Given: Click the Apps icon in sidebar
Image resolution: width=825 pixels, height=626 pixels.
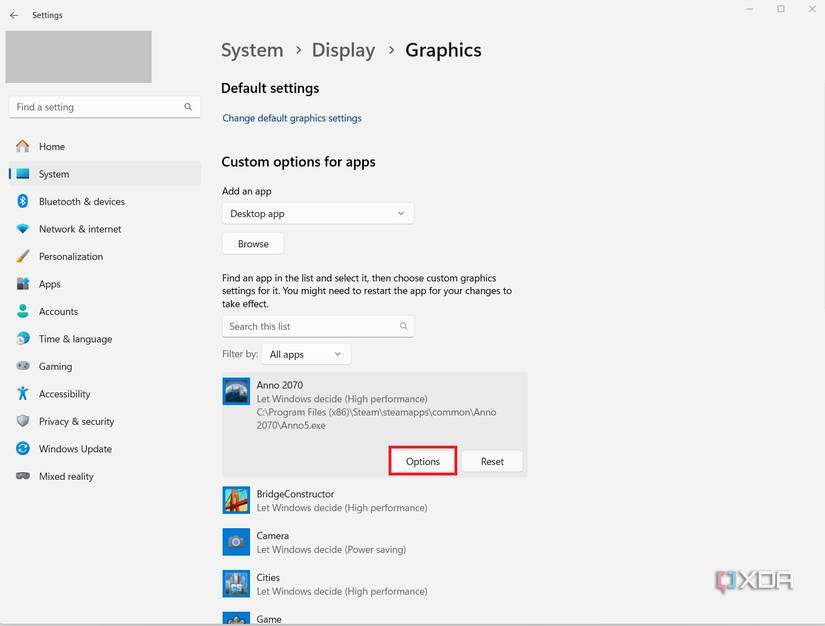Looking at the screenshot, I should pos(23,284).
